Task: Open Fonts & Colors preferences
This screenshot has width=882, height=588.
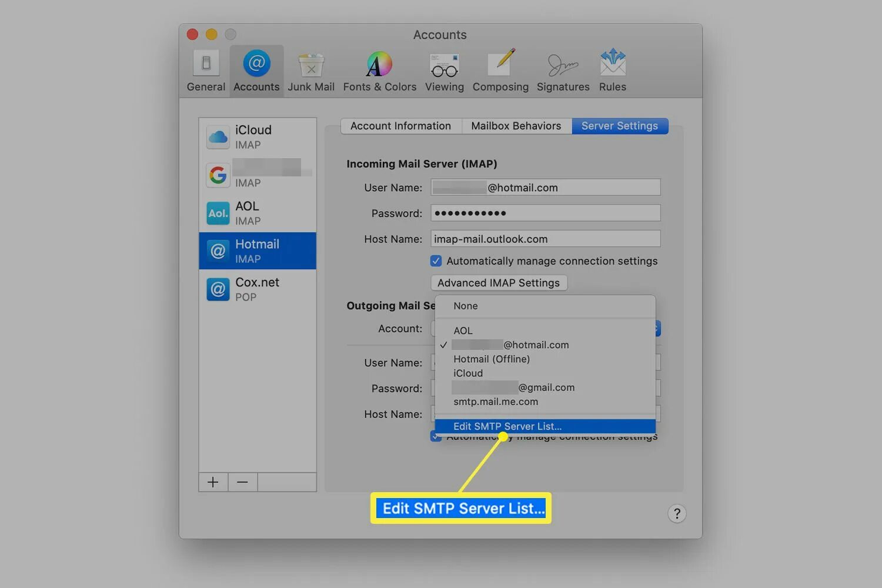Action: [x=379, y=71]
